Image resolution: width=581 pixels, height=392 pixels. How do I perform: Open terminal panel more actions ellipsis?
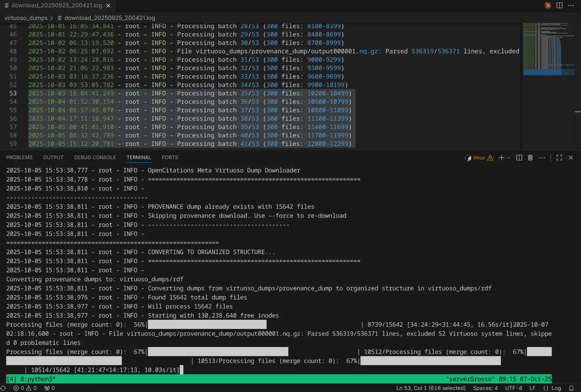(542, 158)
